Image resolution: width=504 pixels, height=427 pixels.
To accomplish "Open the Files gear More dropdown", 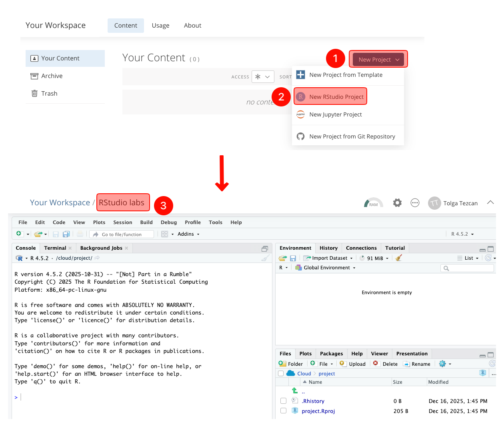I will [445, 364].
